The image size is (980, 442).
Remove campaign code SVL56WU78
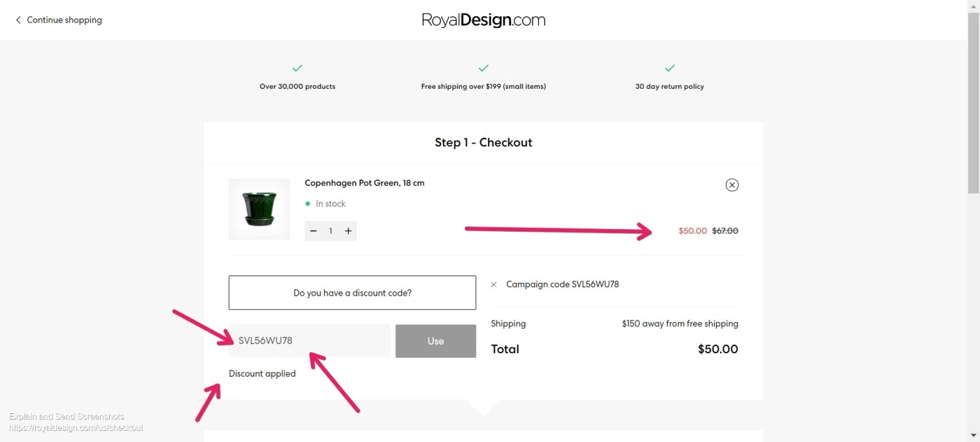494,285
